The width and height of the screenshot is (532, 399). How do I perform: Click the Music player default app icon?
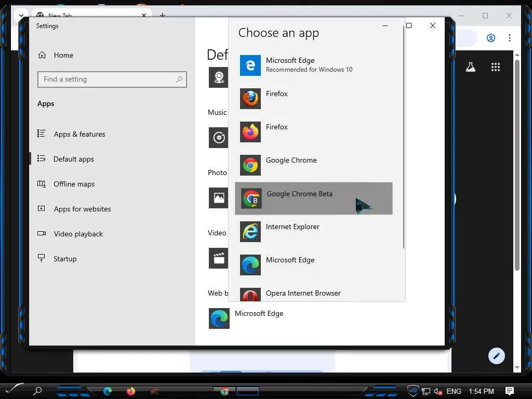click(x=219, y=137)
